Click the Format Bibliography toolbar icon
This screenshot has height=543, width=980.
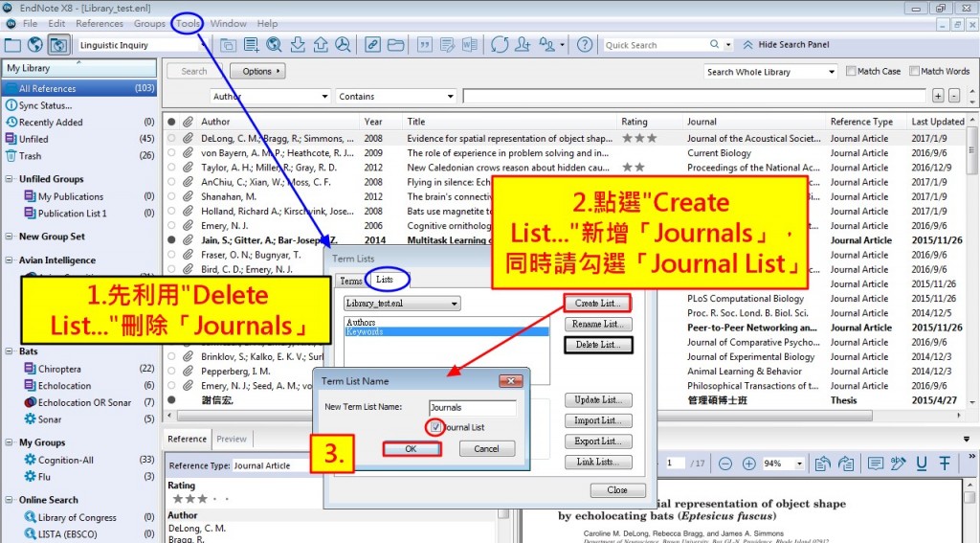(447, 45)
